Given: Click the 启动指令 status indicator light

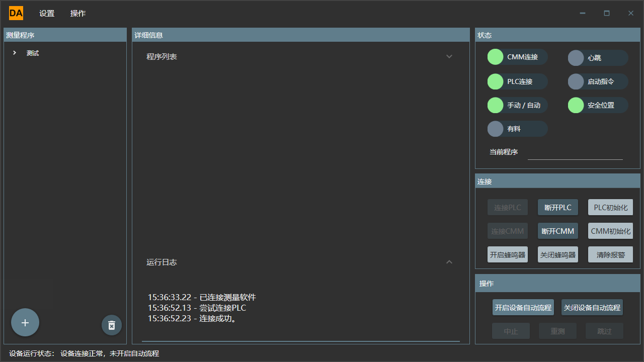Looking at the screenshot, I should 576,81.
